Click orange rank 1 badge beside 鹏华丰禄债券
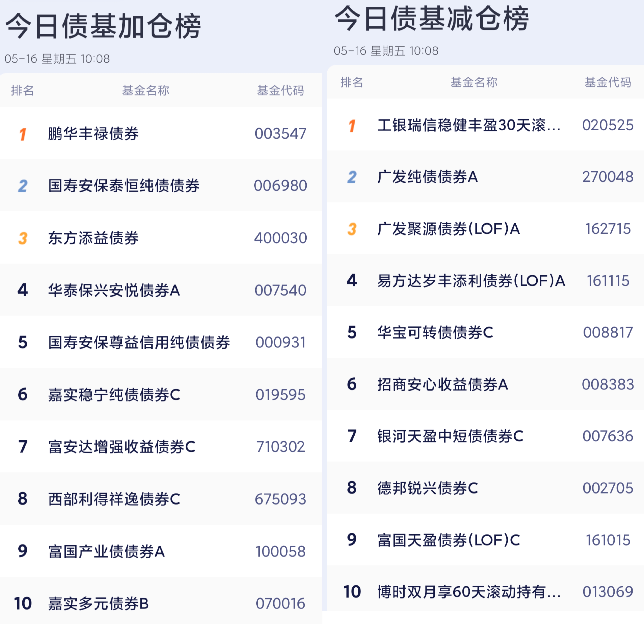 pos(23,134)
